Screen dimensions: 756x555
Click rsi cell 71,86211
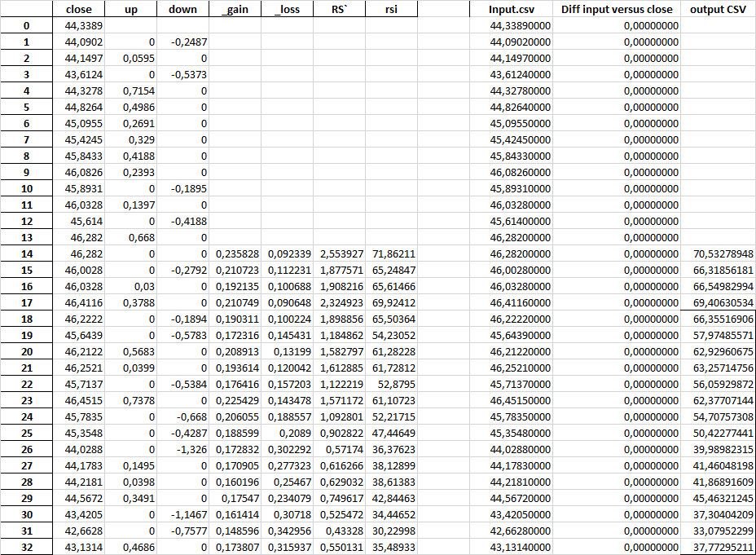point(391,253)
